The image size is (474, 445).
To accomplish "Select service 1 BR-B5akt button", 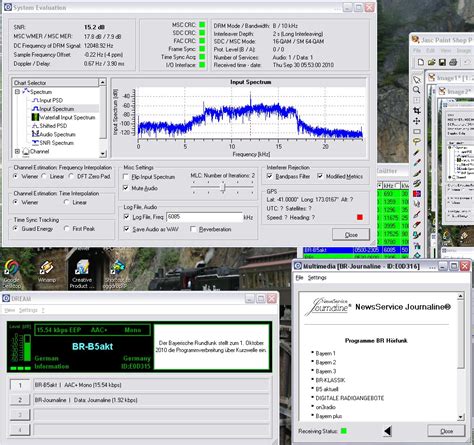I will [x=20, y=385].
